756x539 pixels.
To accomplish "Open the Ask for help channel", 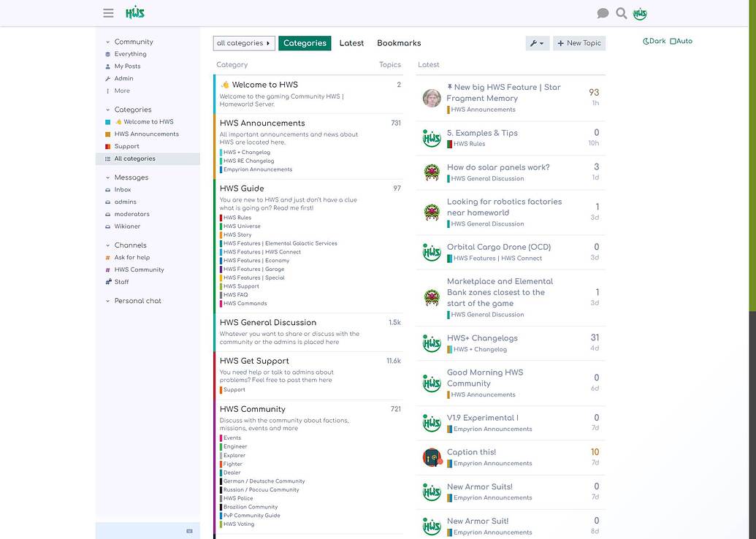I will [131, 258].
